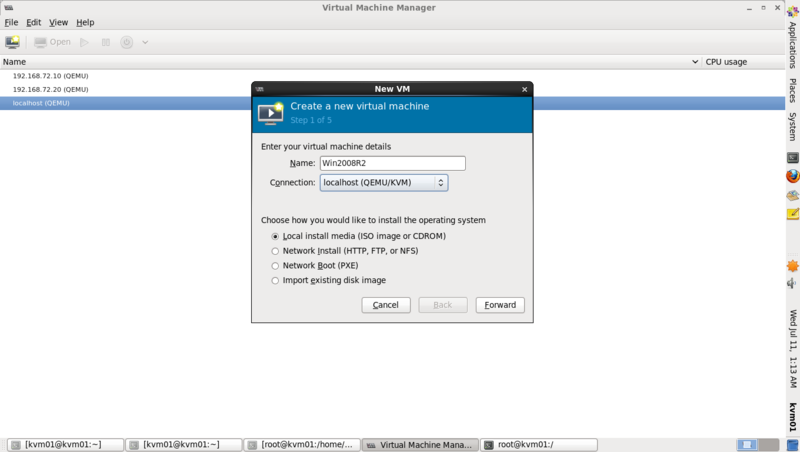The height and width of the screenshot is (452, 800).
Task: Expand the shutdown options dropdown arrow
Action: [x=145, y=42]
